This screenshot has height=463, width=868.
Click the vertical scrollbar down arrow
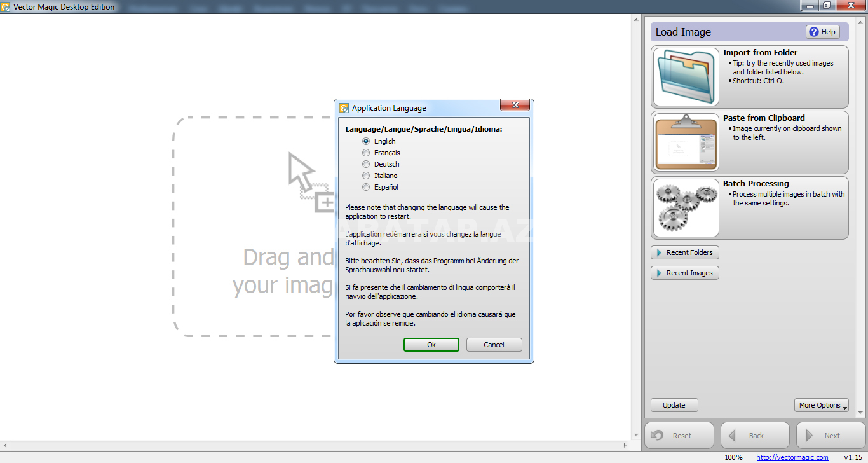[x=636, y=436]
